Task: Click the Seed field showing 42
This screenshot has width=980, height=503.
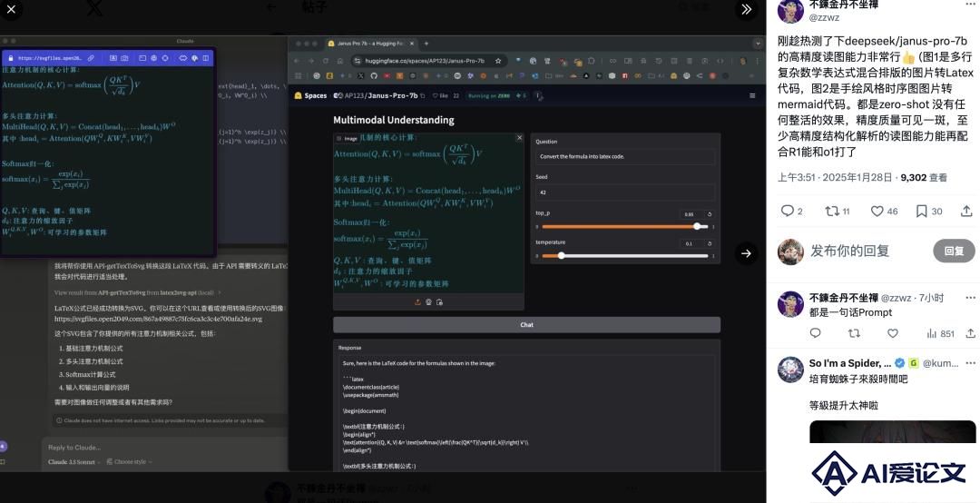Action: tap(625, 192)
